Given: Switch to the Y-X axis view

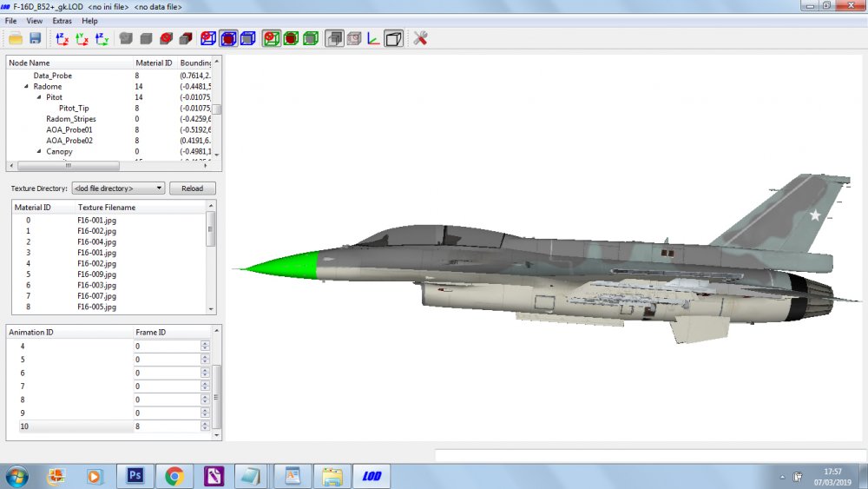Looking at the screenshot, I should (x=82, y=38).
